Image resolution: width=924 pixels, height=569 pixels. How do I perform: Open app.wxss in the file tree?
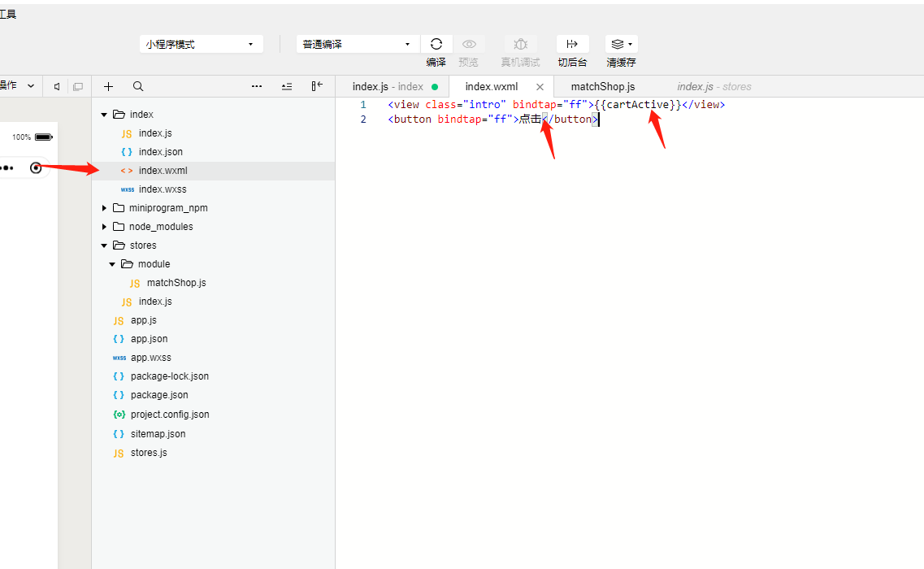click(150, 358)
